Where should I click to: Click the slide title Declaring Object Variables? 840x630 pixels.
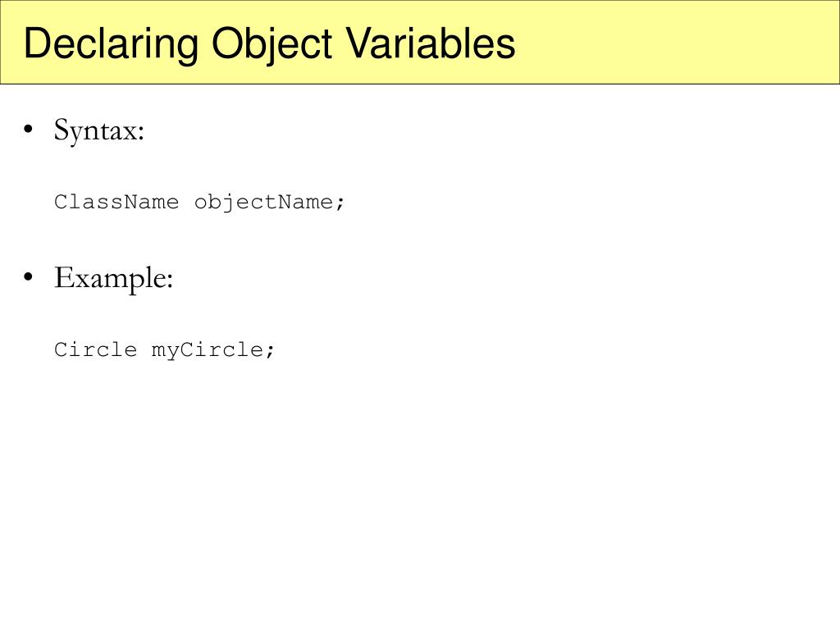[269, 44]
